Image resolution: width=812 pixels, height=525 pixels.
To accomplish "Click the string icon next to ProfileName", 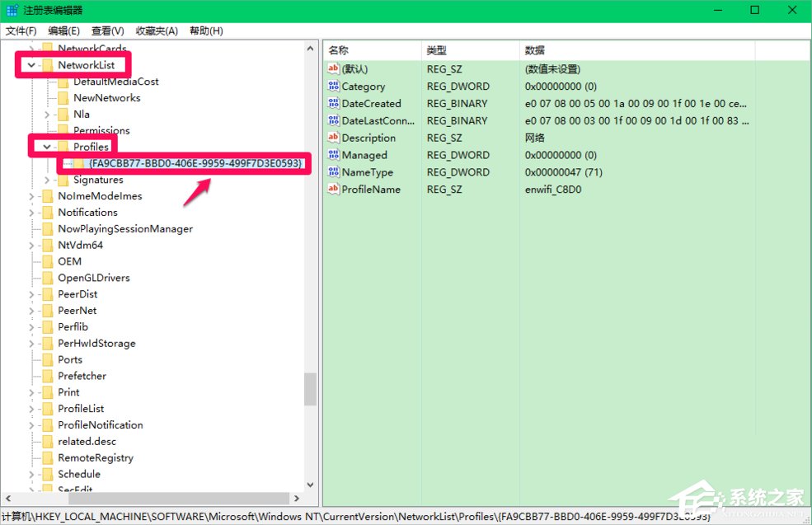I will coord(332,190).
